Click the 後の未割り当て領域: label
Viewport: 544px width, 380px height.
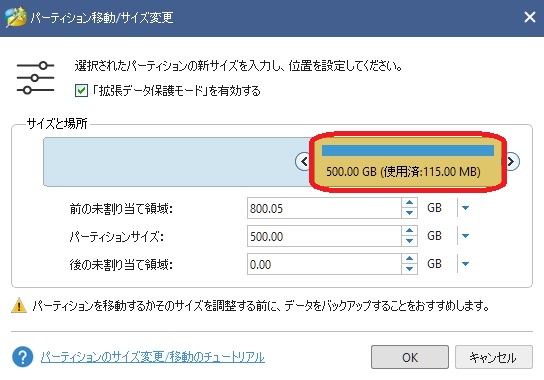pyautogui.click(x=121, y=265)
